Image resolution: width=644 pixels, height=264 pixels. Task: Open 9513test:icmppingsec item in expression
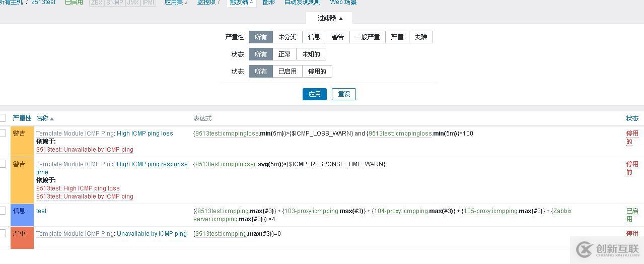(226, 164)
